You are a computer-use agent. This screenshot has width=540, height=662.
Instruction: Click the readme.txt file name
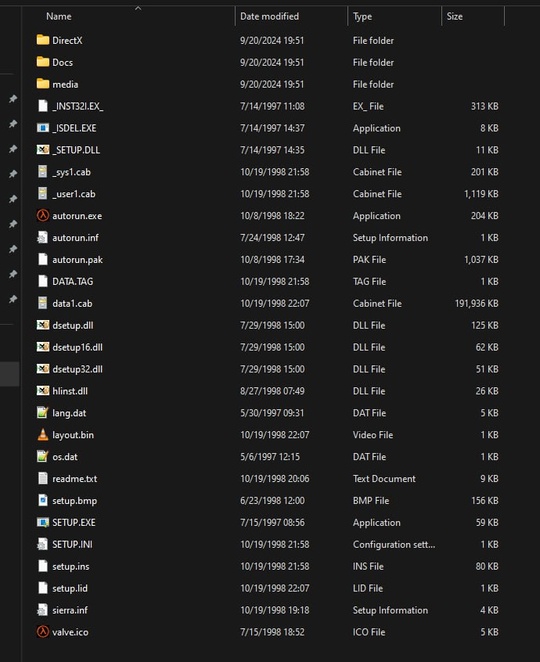pos(75,479)
